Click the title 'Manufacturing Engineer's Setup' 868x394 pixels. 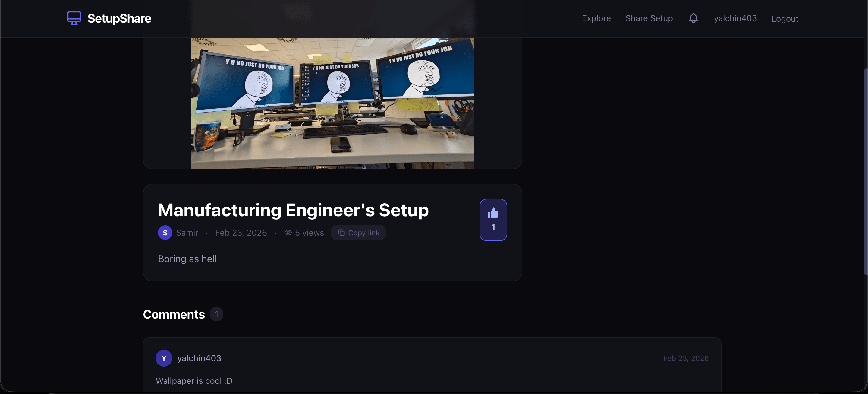293,210
